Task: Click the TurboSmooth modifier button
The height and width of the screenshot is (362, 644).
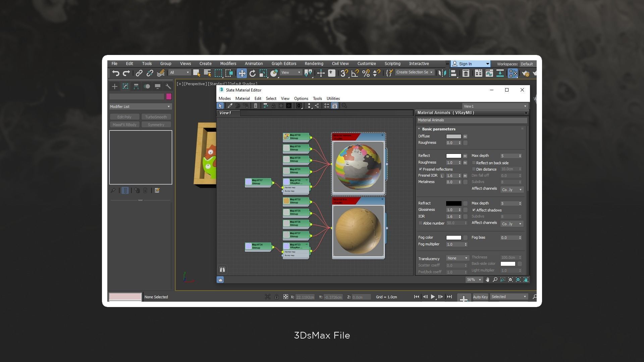Action: [x=156, y=117]
